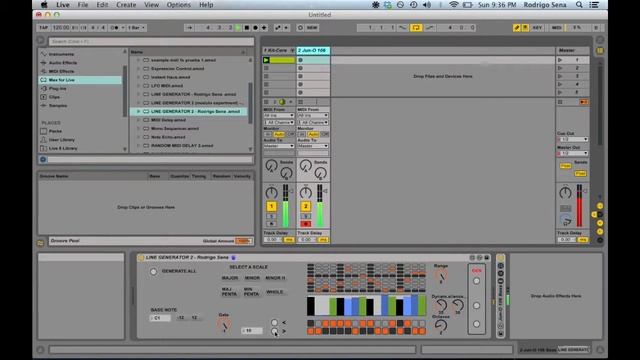Open Track 2 MIDI From dropdown
640x360 pixels.
[x=313, y=116]
